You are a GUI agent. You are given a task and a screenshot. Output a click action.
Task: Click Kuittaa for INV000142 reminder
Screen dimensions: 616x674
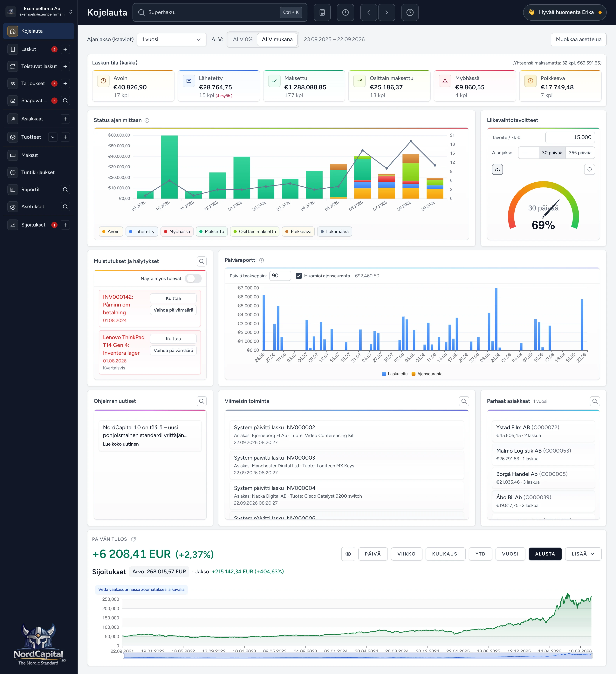173,299
